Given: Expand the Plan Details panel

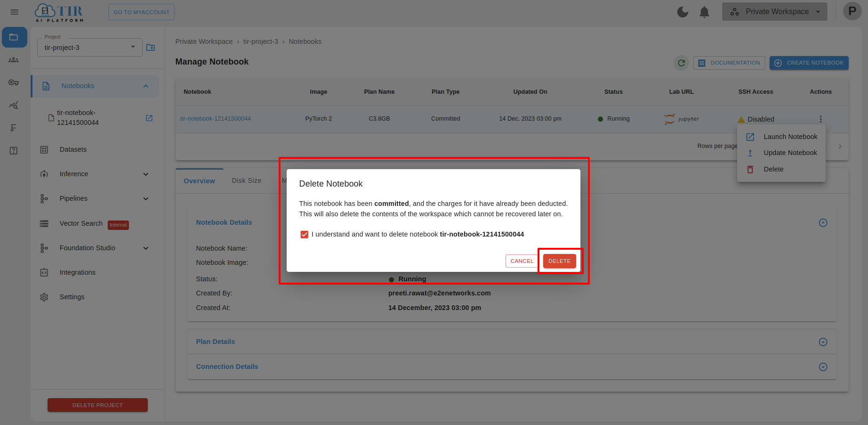Looking at the screenshot, I should pyautogui.click(x=823, y=342).
